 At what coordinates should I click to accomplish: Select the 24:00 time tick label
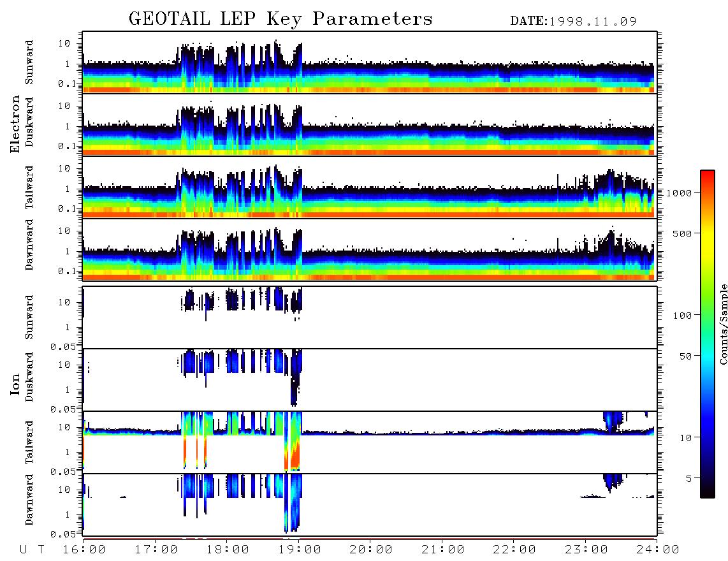click(658, 550)
